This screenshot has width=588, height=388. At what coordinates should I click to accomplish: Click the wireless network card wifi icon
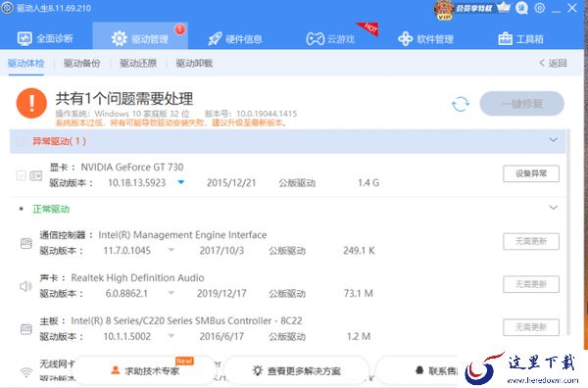[x=26, y=372]
